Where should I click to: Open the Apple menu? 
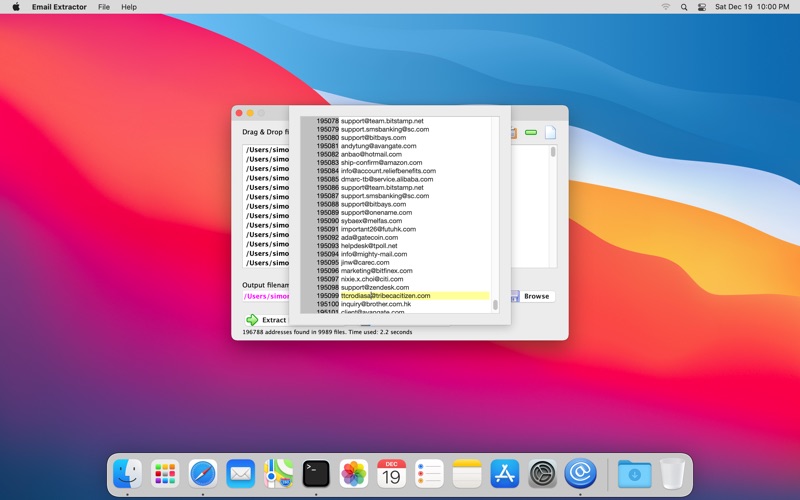(x=16, y=7)
